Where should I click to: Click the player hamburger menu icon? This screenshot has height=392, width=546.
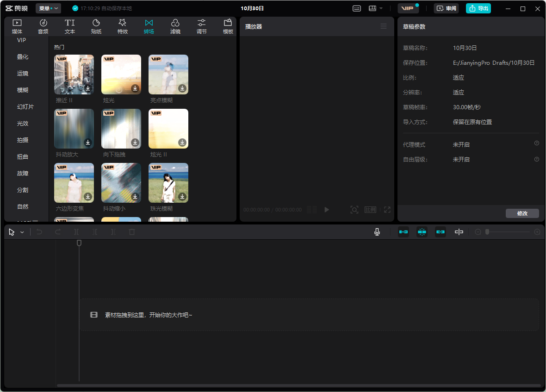tap(384, 26)
